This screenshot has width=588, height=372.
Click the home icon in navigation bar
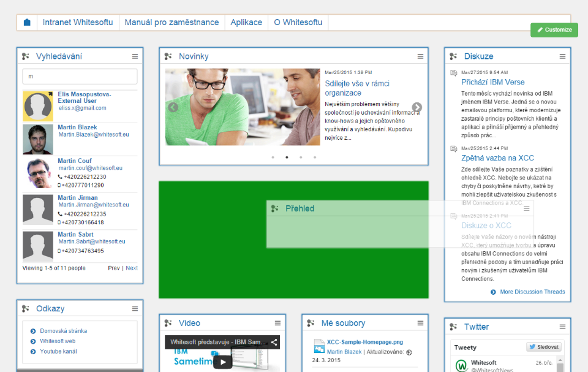point(27,23)
